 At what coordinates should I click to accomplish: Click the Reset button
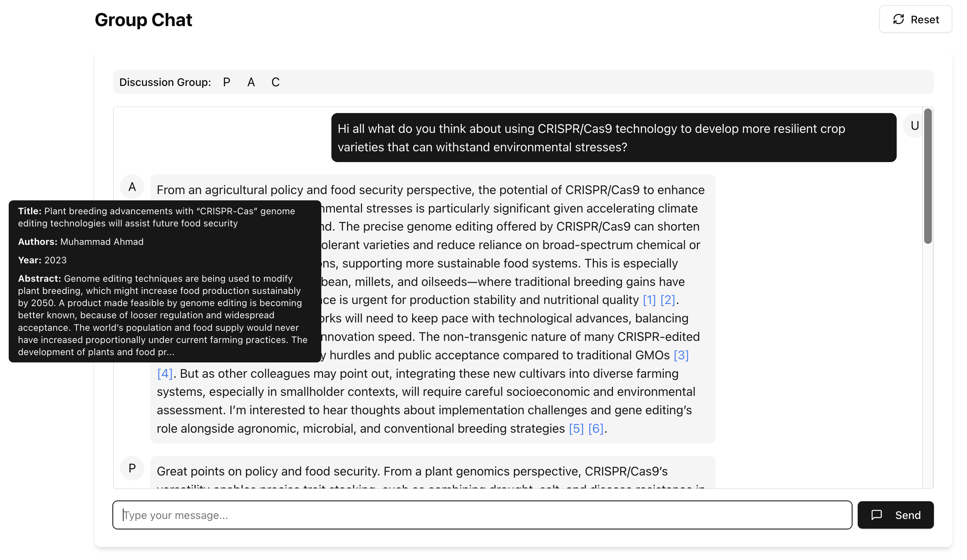pyautogui.click(x=915, y=19)
